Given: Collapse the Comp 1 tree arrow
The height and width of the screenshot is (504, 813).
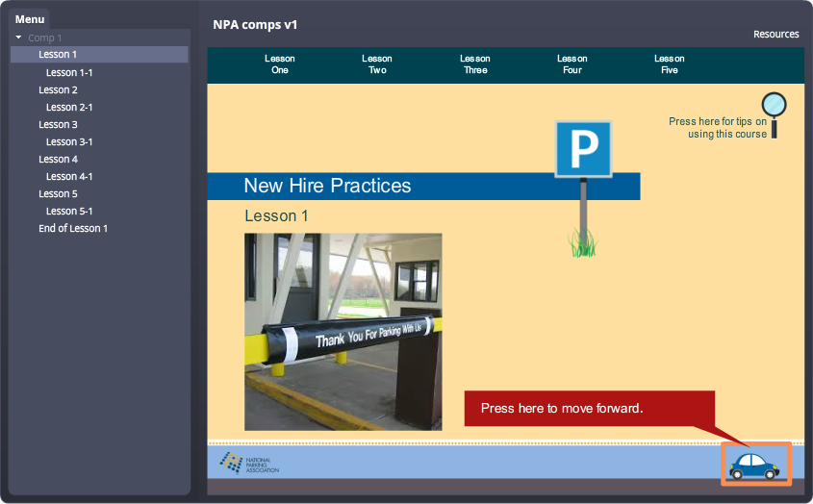Looking at the screenshot, I should [x=18, y=38].
